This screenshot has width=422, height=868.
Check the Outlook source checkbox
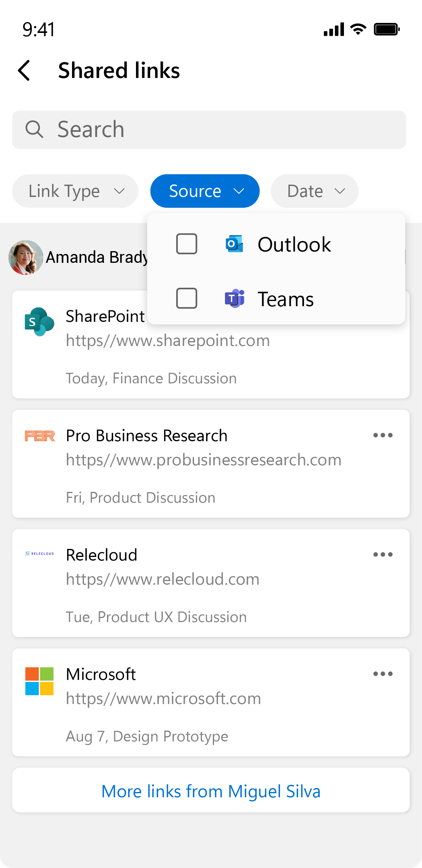tap(187, 244)
